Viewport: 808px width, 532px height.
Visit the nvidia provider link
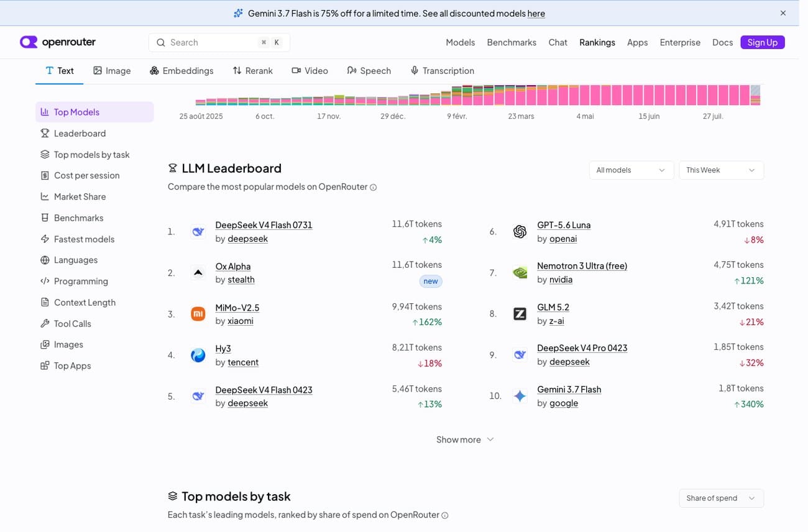561,280
